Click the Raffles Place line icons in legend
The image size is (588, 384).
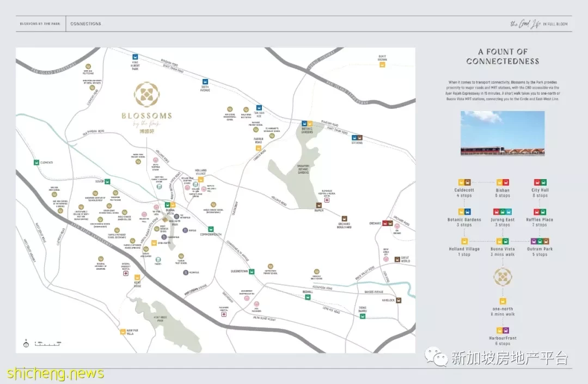point(540,212)
